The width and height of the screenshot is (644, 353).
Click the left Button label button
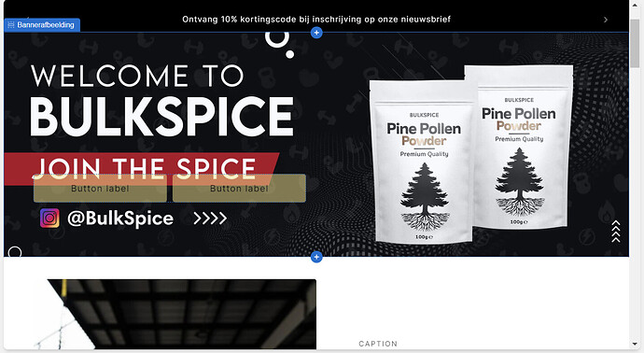pyautogui.click(x=100, y=189)
